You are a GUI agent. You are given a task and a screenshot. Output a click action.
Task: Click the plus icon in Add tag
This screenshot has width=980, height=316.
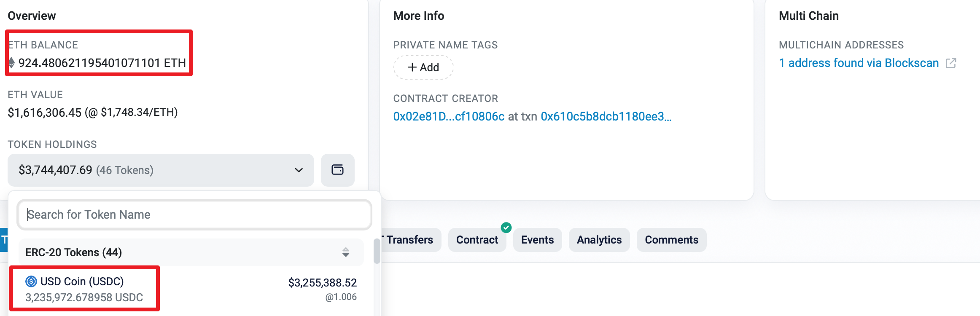[x=412, y=67]
